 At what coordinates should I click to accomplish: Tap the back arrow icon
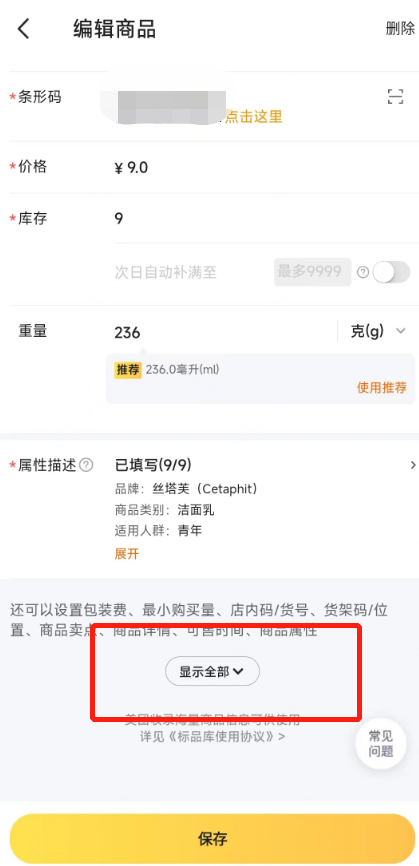click(23, 29)
